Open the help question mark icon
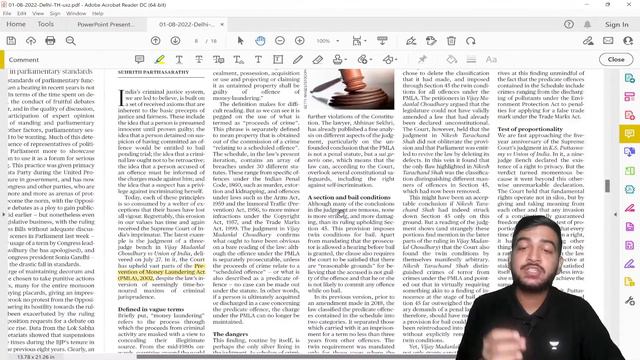 click(x=569, y=24)
